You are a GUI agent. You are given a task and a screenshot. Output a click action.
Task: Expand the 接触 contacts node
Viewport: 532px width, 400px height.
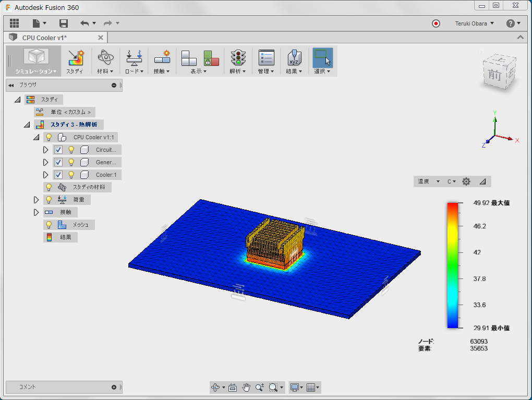36,212
